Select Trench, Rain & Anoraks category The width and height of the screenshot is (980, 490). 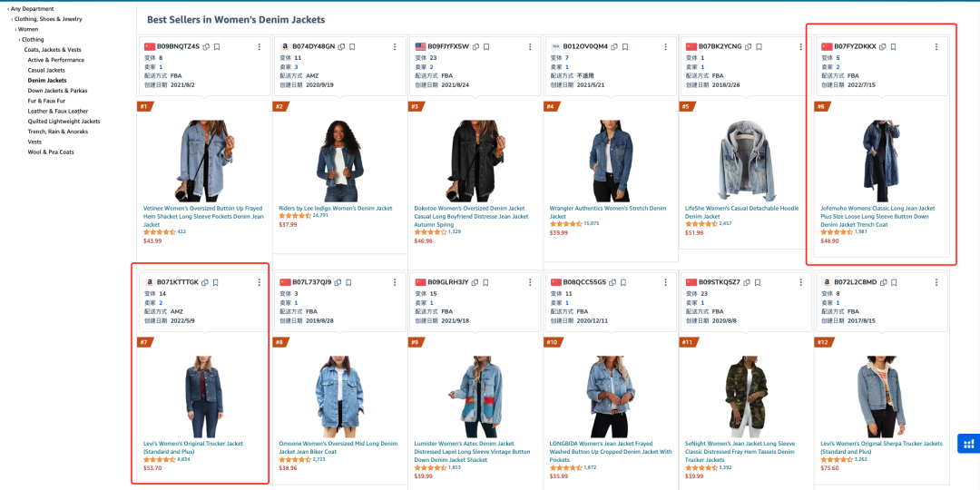tap(58, 131)
